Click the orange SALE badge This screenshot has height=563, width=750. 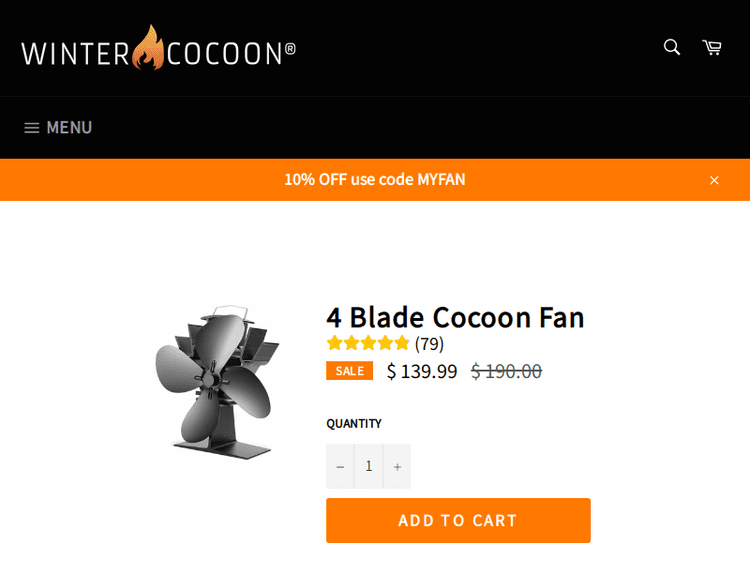pos(349,371)
